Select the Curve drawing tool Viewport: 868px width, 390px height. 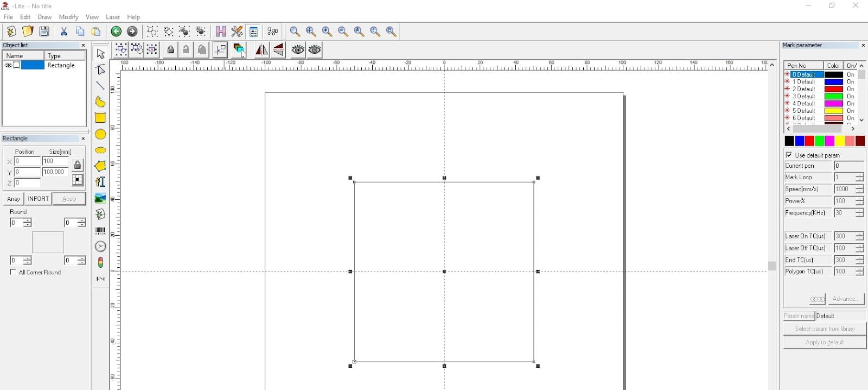[100, 102]
